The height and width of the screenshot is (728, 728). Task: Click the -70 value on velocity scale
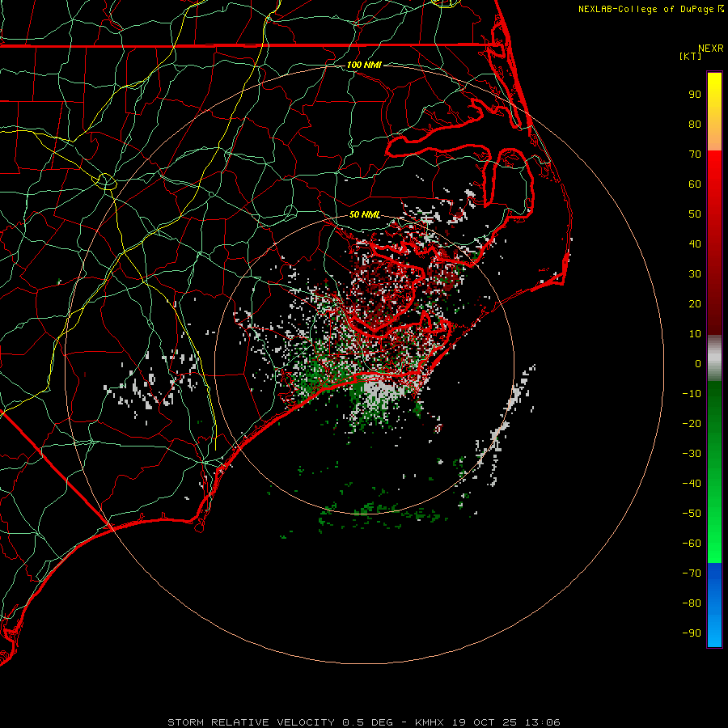(692, 574)
